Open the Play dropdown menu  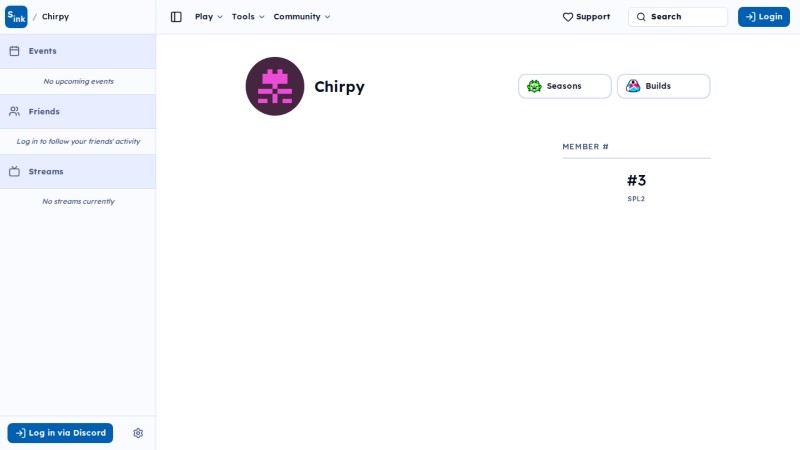(209, 17)
